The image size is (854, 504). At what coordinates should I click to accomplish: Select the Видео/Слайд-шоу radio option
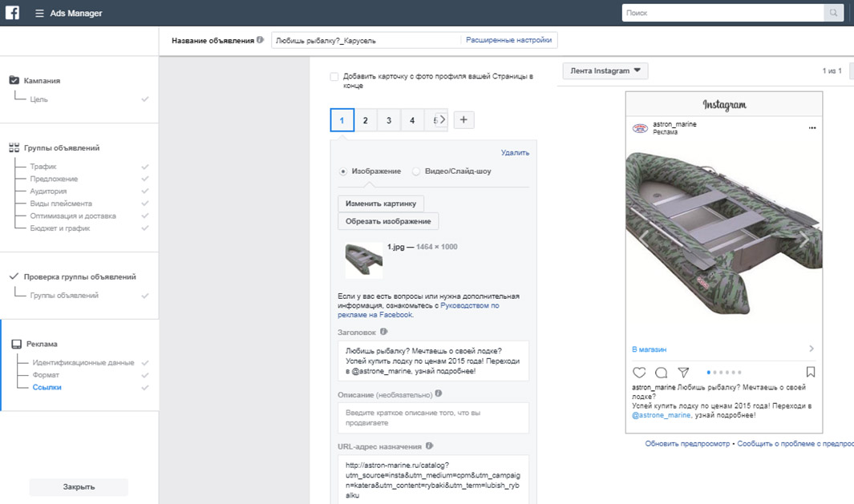[x=416, y=171]
